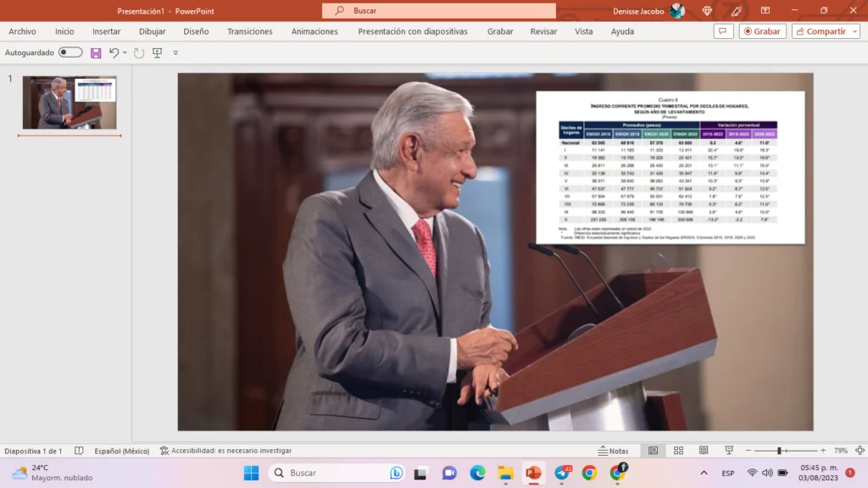Open Presentación con diapositivas tab

coord(413,31)
